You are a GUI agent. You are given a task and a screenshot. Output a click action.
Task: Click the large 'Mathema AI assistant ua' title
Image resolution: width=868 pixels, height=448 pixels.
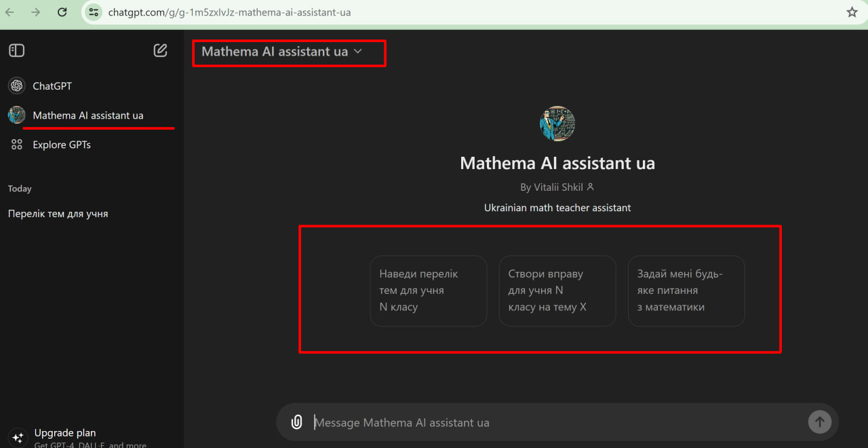(557, 163)
